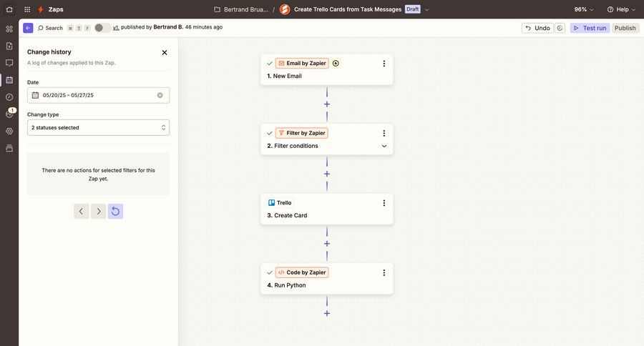Open the three-dot menu on New Email step
The width and height of the screenshot is (644, 346).
click(x=384, y=64)
